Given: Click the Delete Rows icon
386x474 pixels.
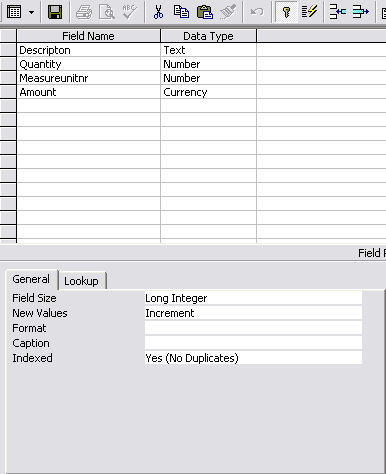Looking at the screenshot, I should (x=361, y=12).
